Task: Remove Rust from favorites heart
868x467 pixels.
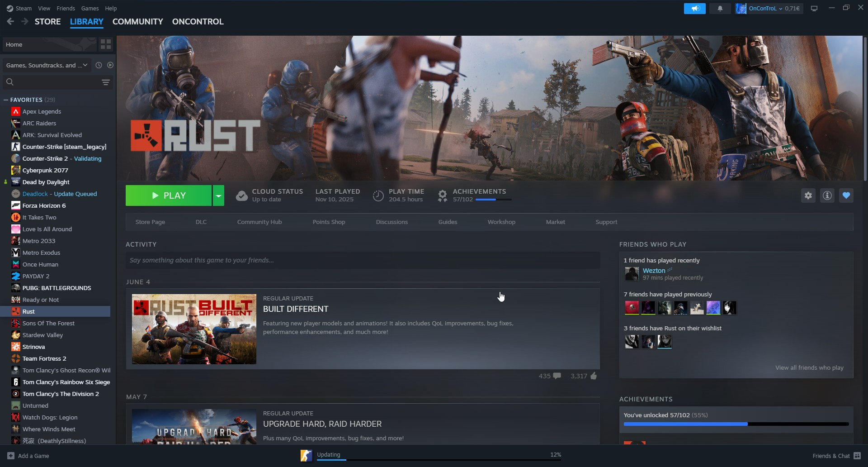Action: (846, 195)
